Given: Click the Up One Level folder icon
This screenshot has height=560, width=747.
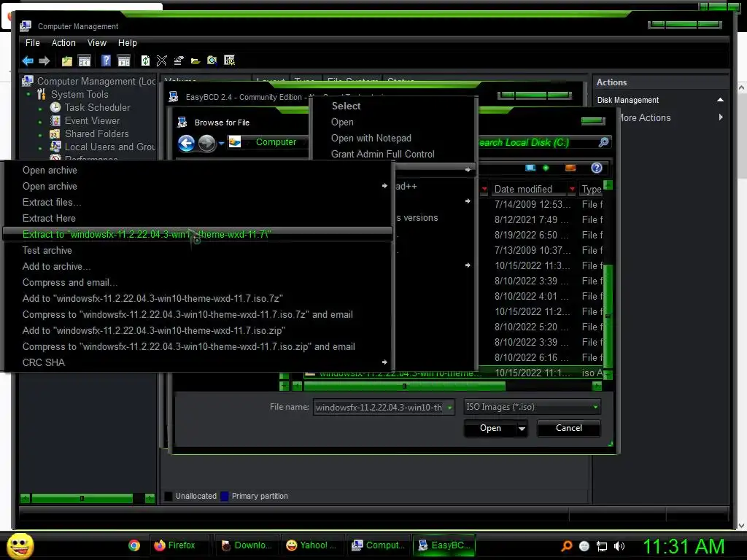Looking at the screenshot, I should click(66, 61).
